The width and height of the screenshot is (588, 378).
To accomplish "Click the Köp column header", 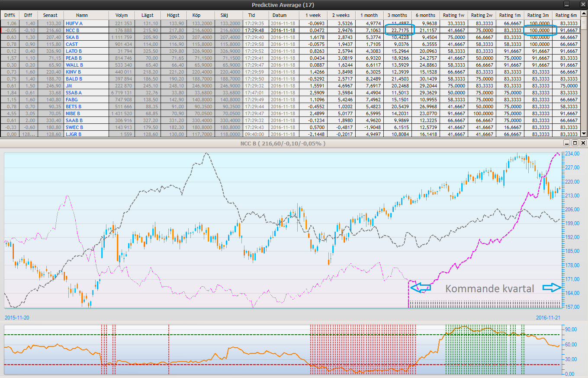I will 196,15.
